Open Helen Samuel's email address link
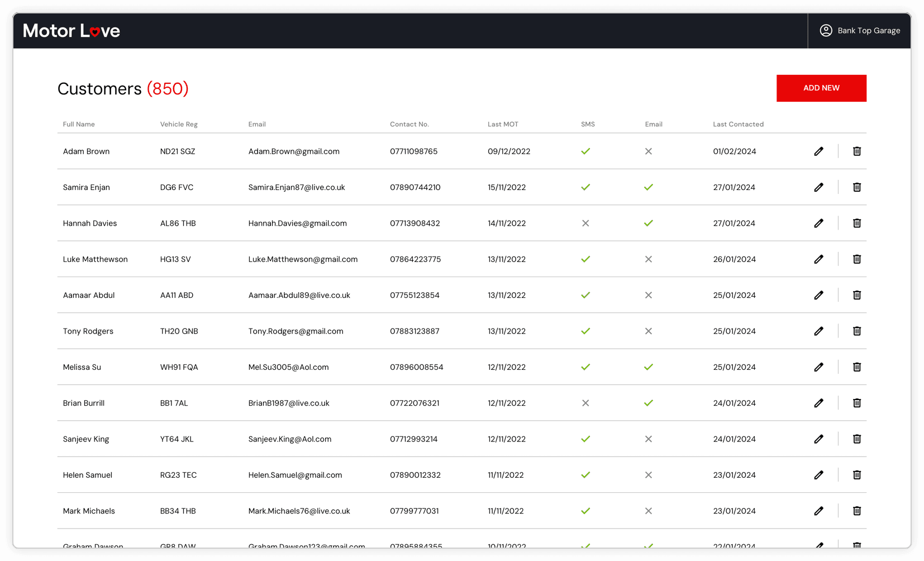 tap(295, 475)
